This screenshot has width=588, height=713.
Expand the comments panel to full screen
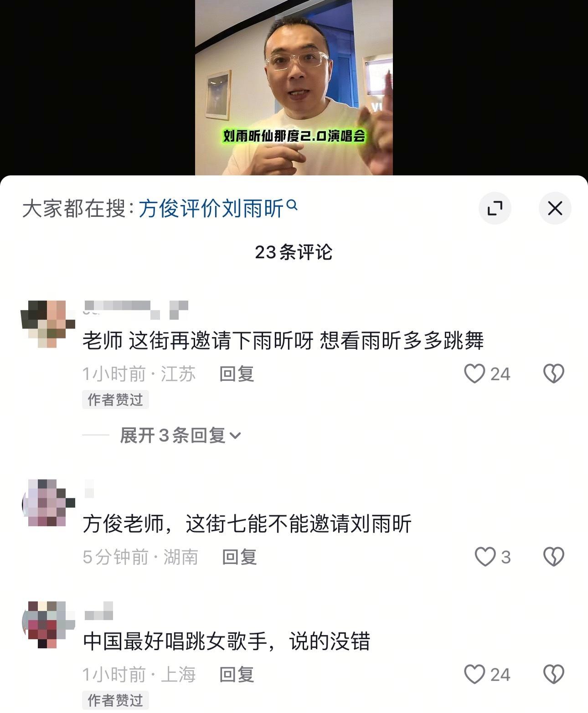495,208
